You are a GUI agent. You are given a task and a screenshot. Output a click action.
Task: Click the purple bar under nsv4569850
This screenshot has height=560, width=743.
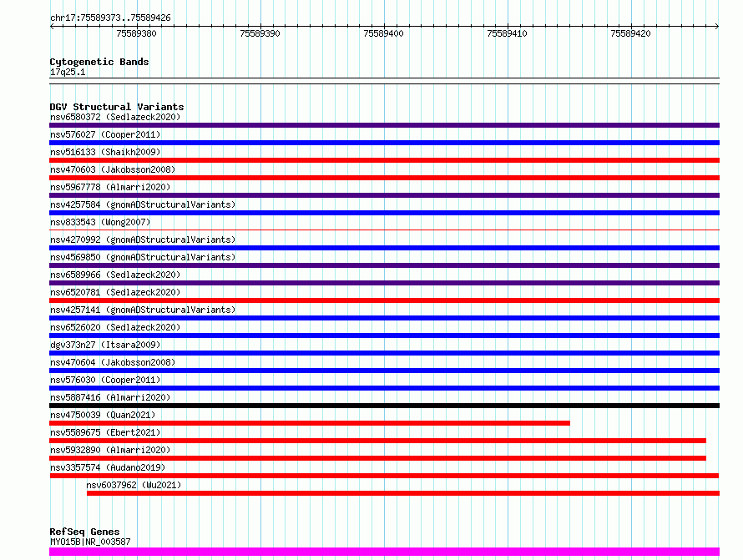pos(384,265)
